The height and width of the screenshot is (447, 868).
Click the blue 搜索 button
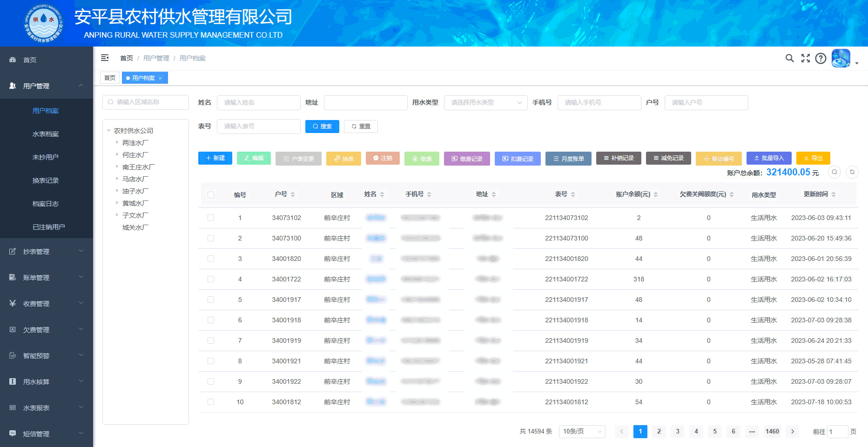[x=322, y=127]
